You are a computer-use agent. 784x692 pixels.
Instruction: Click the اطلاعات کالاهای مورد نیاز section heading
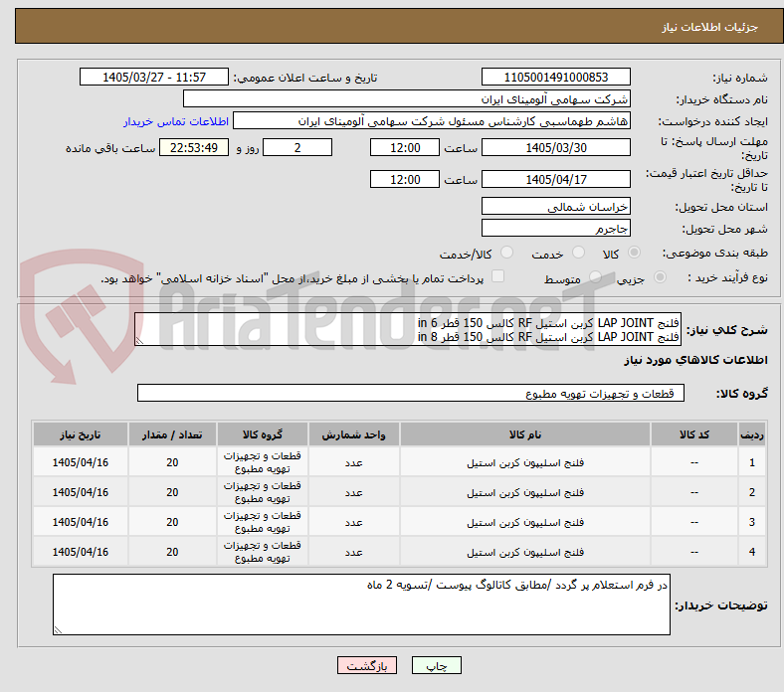pos(695,360)
